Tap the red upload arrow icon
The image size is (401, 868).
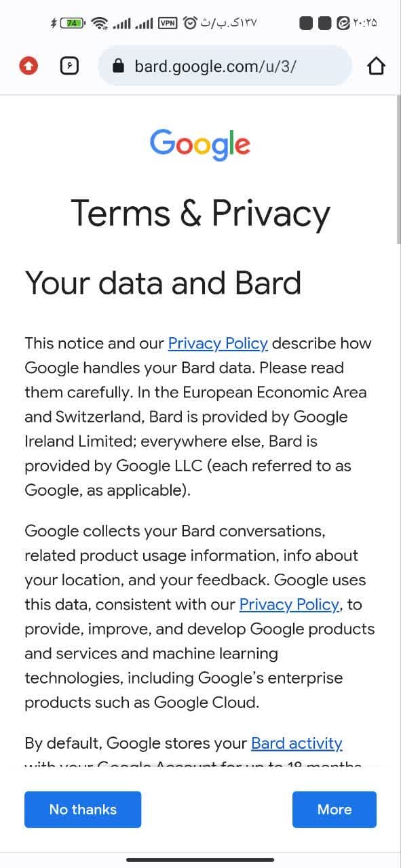click(x=28, y=66)
